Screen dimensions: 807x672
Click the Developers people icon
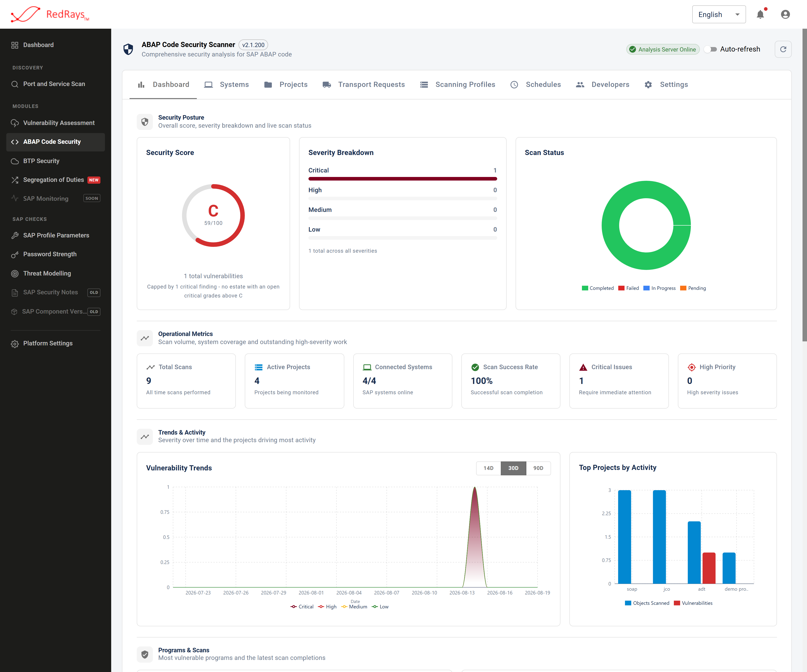[x=580, y=84]
